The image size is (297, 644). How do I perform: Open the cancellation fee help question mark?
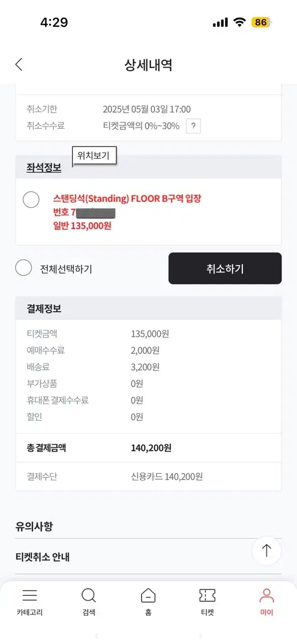point(193,126)
